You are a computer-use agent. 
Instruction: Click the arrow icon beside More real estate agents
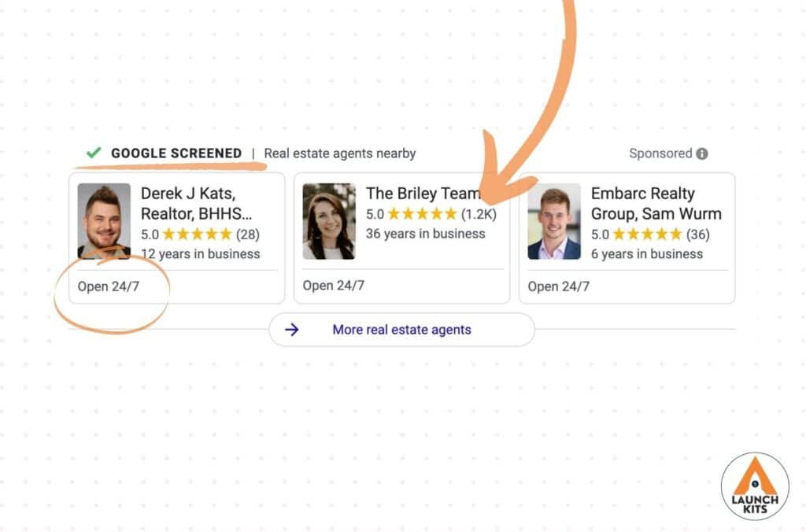[x=292, y=330]
